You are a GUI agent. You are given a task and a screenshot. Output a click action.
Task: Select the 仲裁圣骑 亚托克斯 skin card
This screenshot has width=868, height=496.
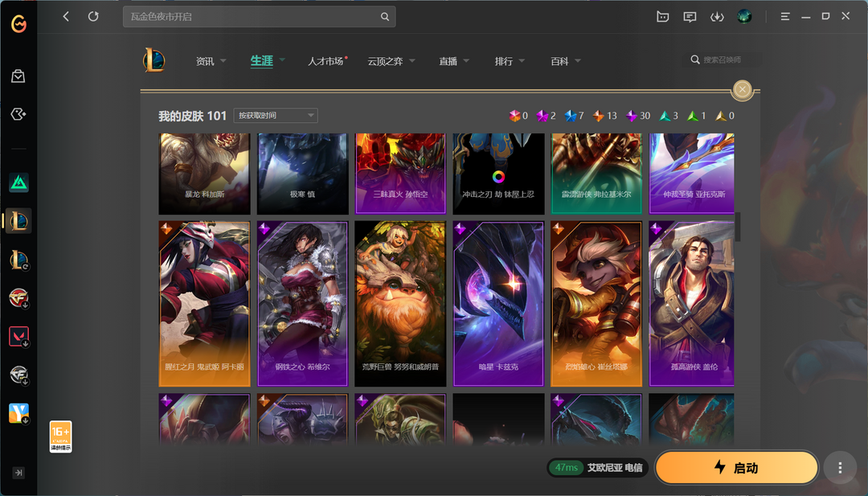click(691, 174)
